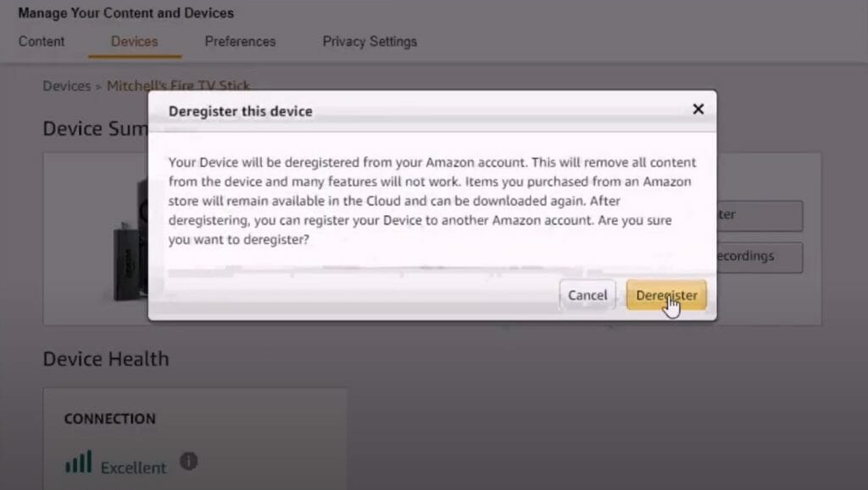
Task: Select the Devices tab
Action: point(135,42)
